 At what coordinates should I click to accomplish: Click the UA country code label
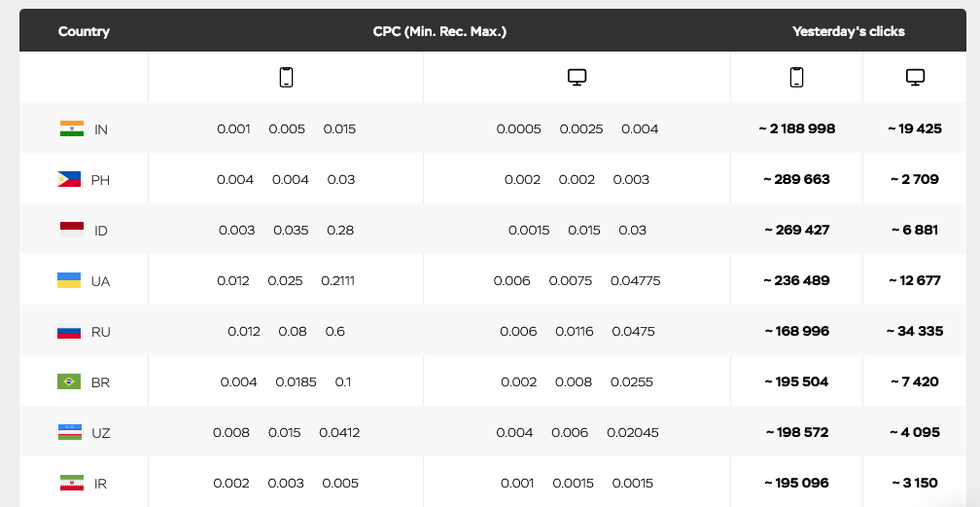tap(100, 281)
